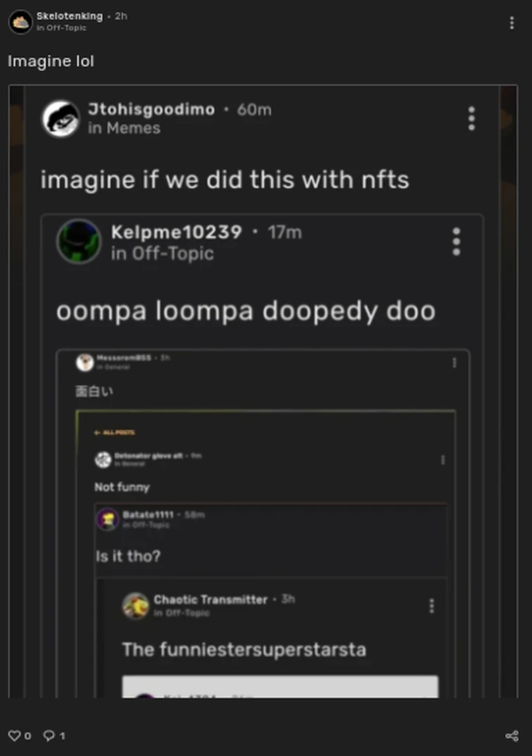Share the post using share icon
This screenshot has width=532, height=756.
512,736
